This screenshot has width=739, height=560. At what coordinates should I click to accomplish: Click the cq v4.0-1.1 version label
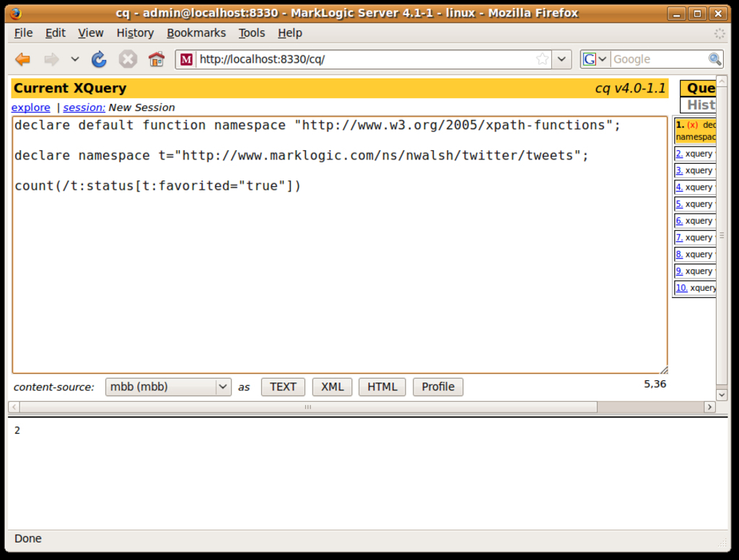(x=630, y=88)
